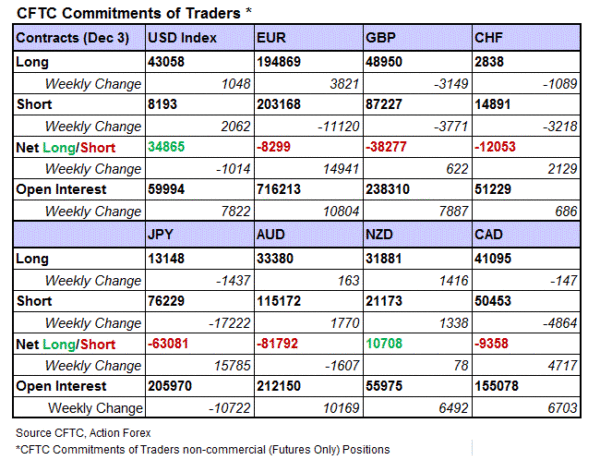Select the green NZD net value 10708
Image resolution: width=600 pixels, height=472 pixels.
point(385,344)
